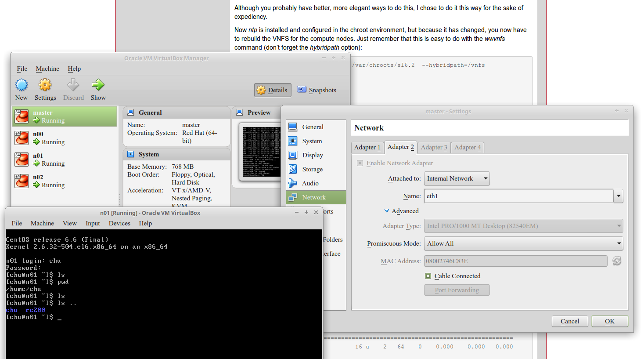Open the General settings section
Screen dimensions: 644x359
pos(312,127)
